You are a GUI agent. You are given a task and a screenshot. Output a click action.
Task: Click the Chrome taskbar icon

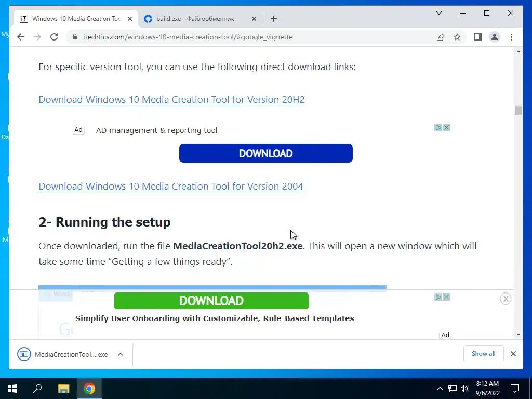point(89,389)
